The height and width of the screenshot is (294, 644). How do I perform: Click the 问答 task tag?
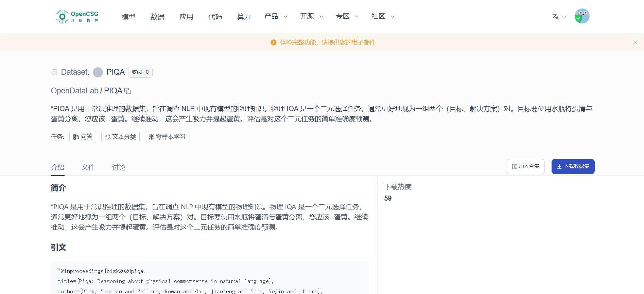tap(83, 137)
